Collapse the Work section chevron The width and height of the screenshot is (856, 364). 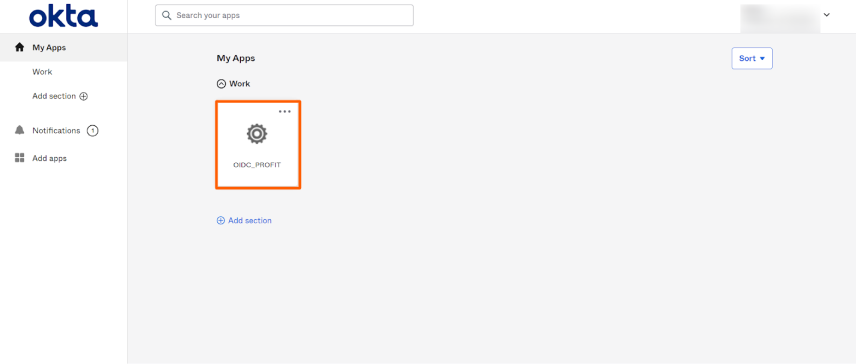click(221, 84)
